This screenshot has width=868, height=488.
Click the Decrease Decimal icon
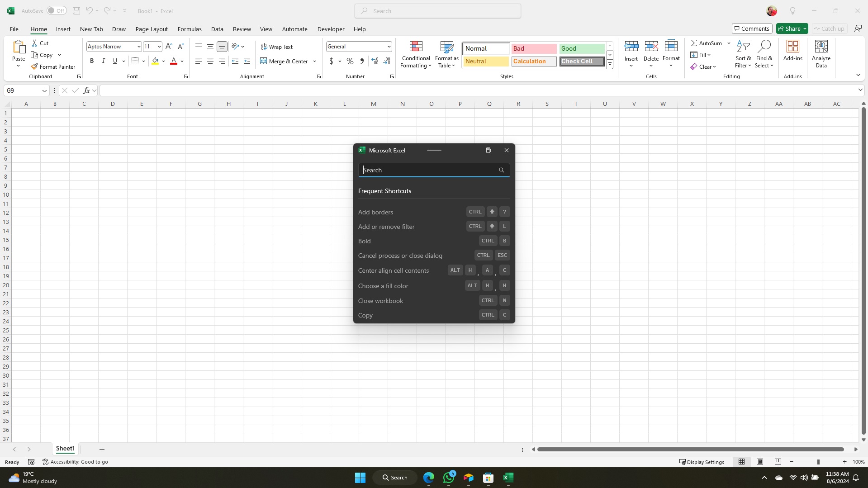387,61
